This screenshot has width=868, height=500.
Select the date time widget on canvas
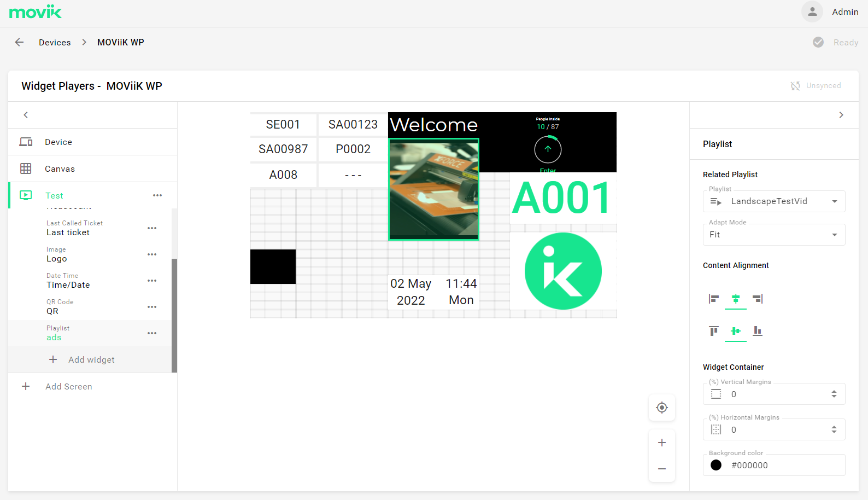point(434,292)
